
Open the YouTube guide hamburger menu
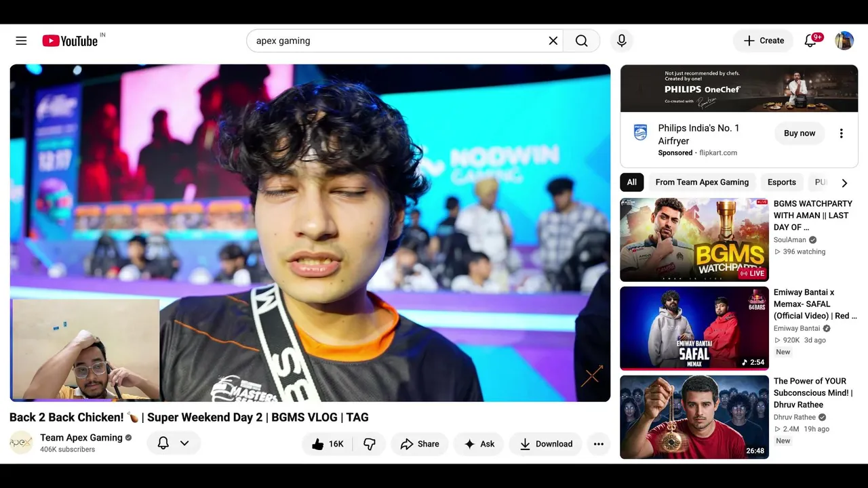[x=21, y=41]
